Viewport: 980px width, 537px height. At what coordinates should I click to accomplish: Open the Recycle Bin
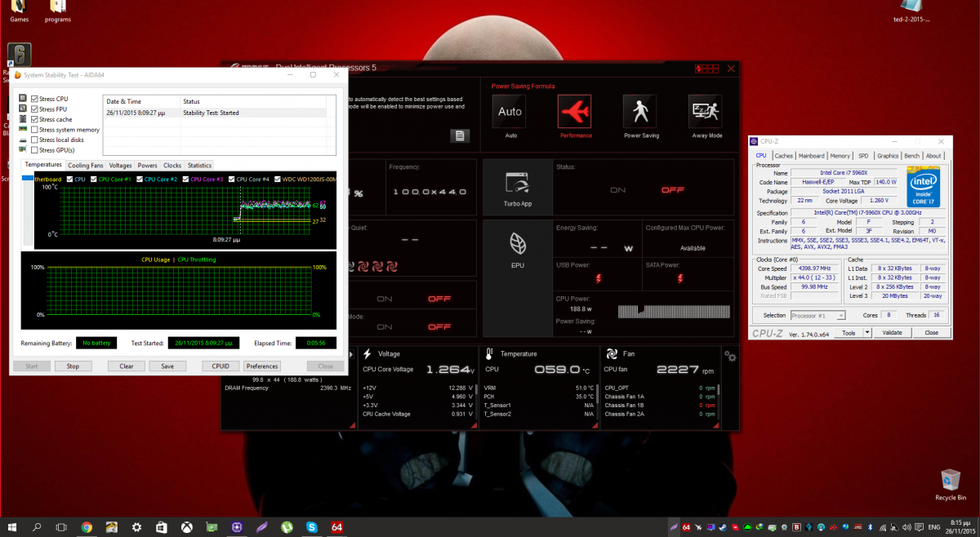(951, 484)
